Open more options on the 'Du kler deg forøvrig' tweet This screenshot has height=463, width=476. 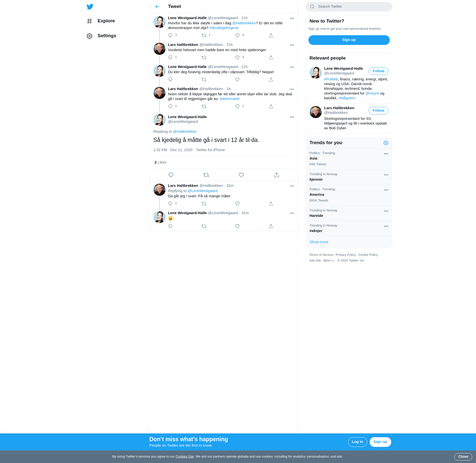[x=292, y=67]
